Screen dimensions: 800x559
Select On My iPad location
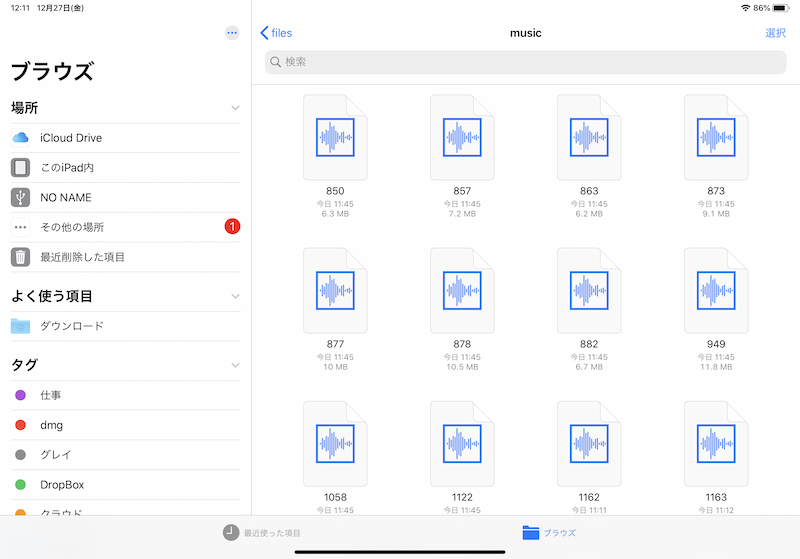[x=67, y=168]
